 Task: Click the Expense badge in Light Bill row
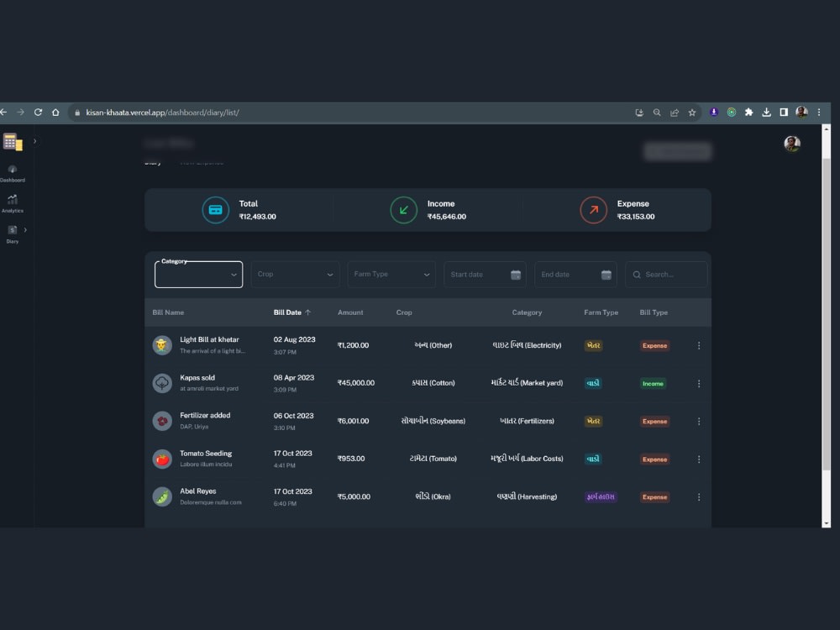pyautogui.click(x=654, y=345)
